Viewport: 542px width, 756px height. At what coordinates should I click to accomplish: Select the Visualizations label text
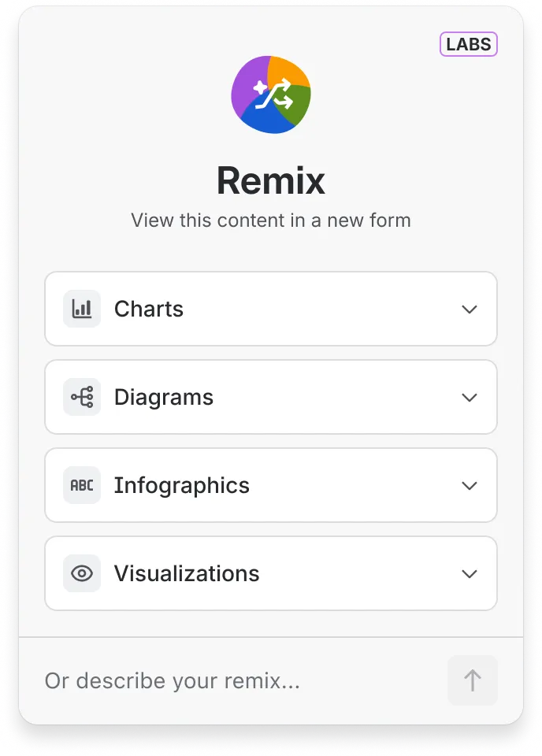[187, 574]
